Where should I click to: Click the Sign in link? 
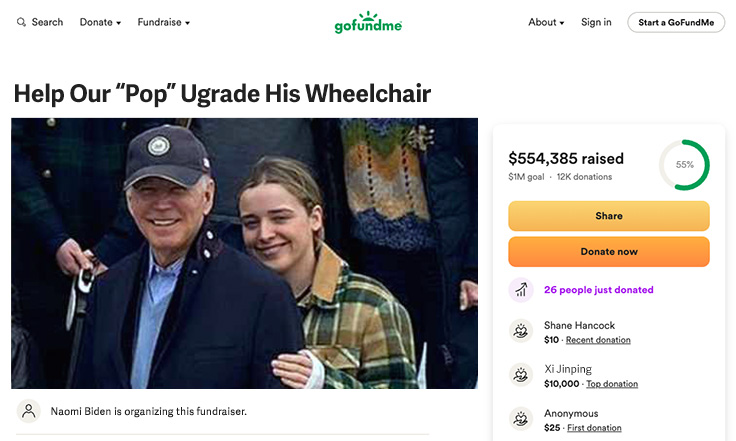coord(596,22)
